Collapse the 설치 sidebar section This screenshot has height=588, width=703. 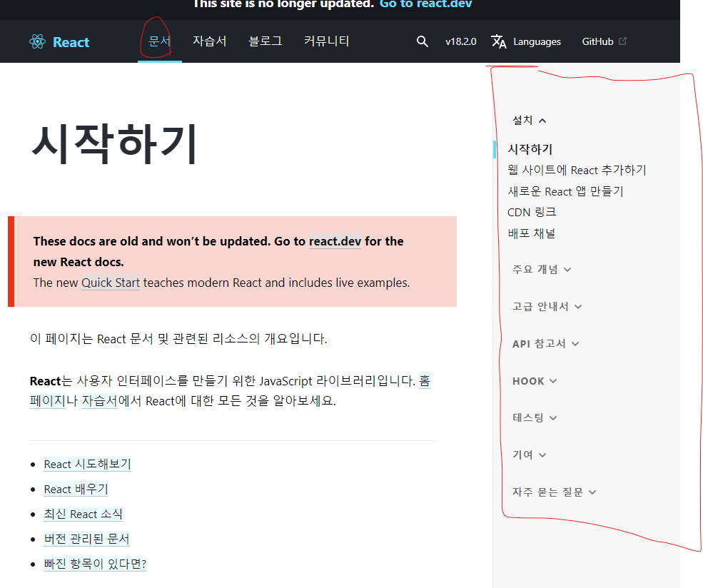[x=529, y=120]
